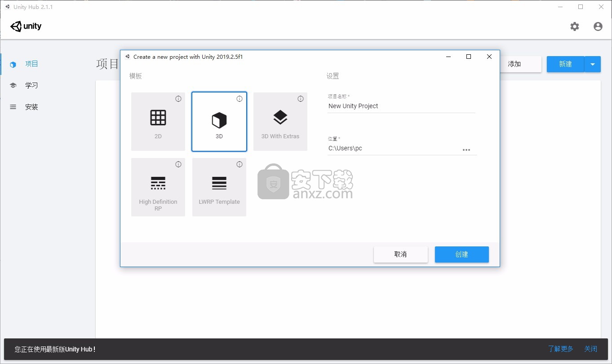Viewport: 612px width, 364px height.
Task: Click the project name input field
Action: [401, 106]
